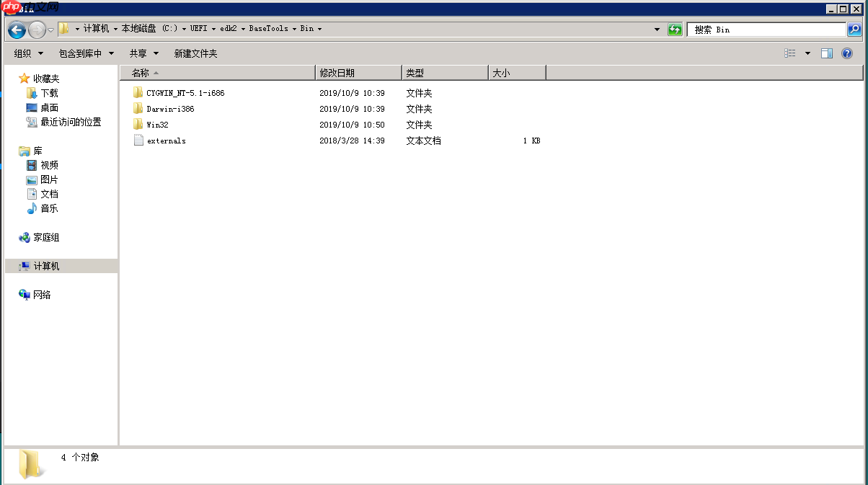The width and height of the screenshot is (868, 485).
Task: Click the back navigation arrow
Action: [x=16, y=30]
